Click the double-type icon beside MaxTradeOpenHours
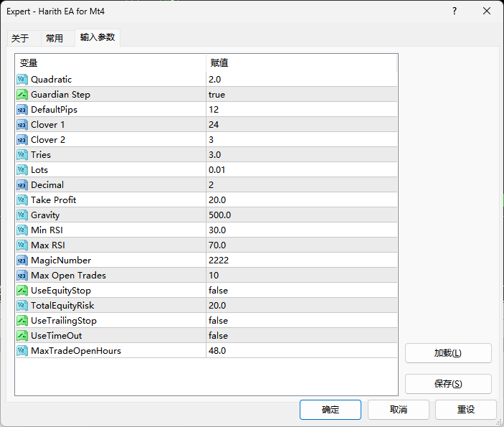This screenshot has width=504, height=427. point(22,350)
